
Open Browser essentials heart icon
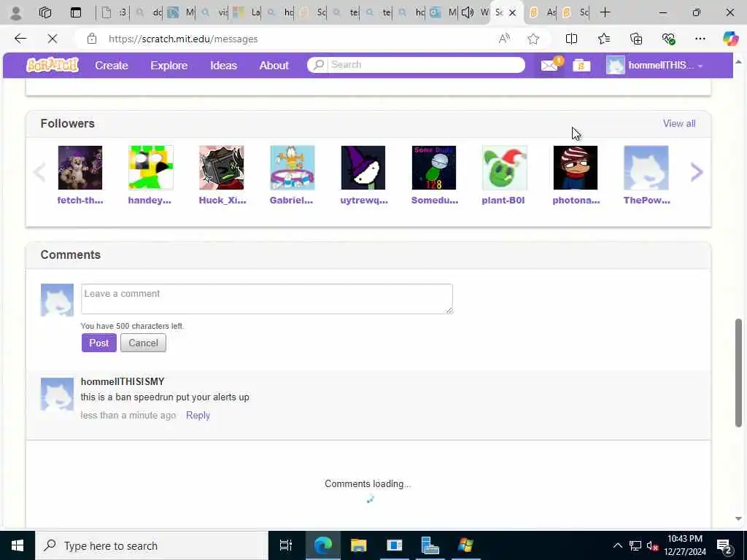[668, 39]
